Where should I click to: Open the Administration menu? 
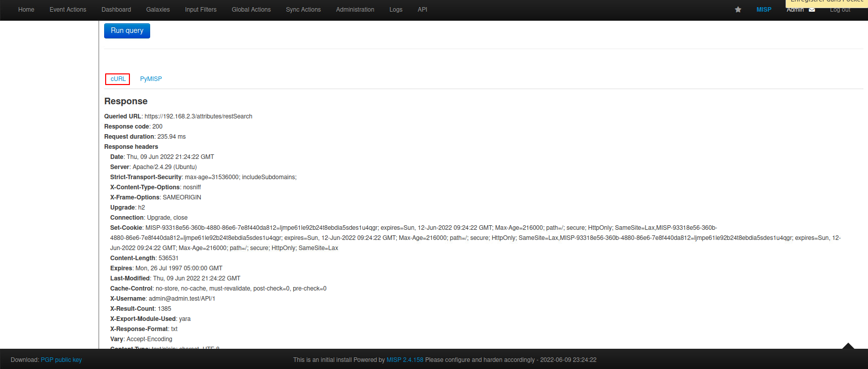(x=355, y=10)
